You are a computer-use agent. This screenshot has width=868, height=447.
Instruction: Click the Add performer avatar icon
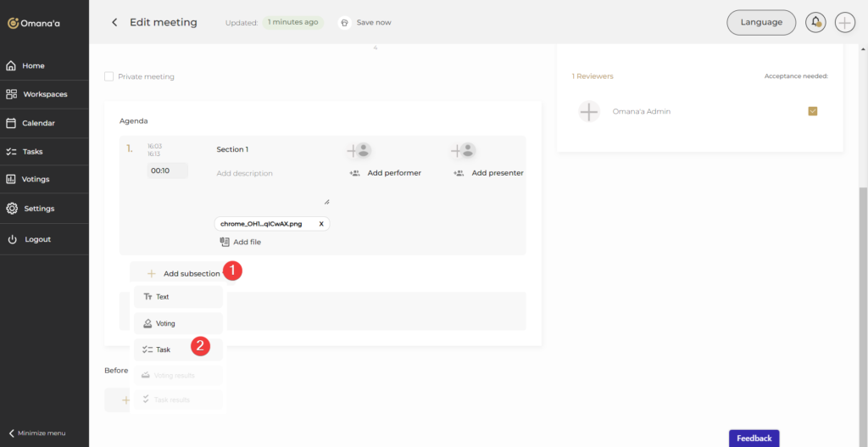click(x=359, y=151)
